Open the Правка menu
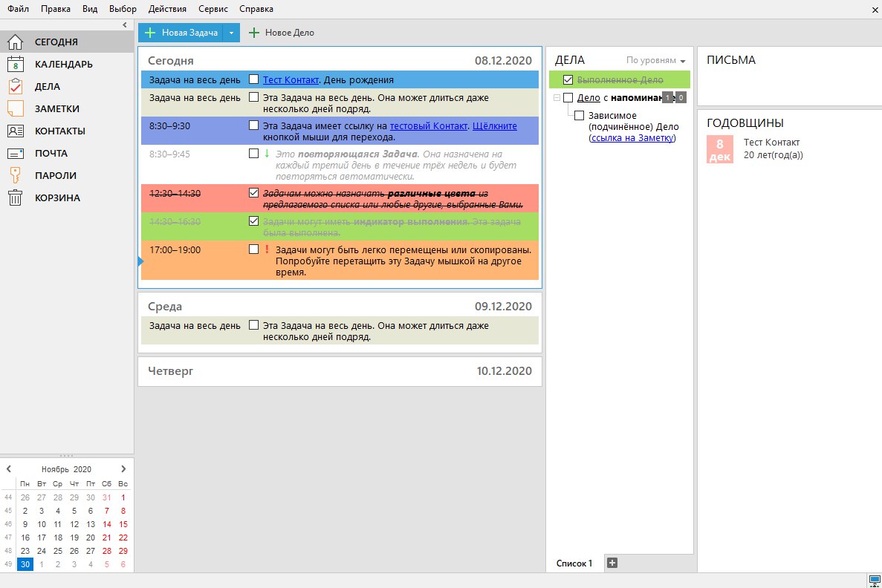882x588 pixels. pos(56,9)
